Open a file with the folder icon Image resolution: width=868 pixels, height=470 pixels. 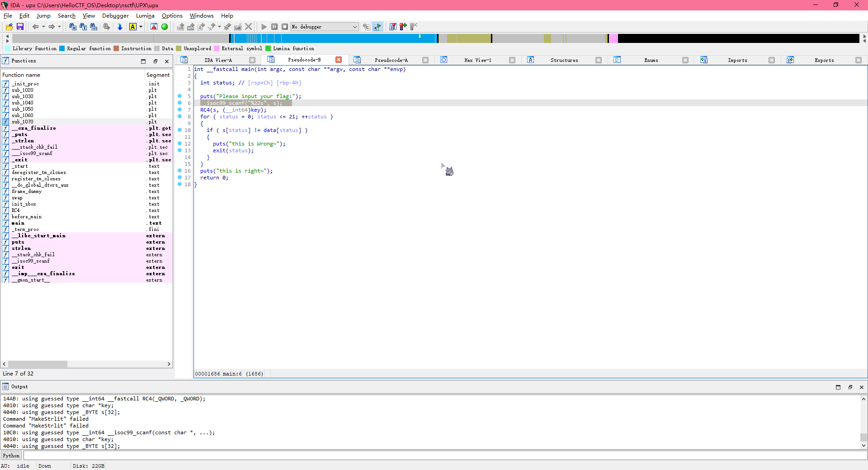click(x=9, y=27)
